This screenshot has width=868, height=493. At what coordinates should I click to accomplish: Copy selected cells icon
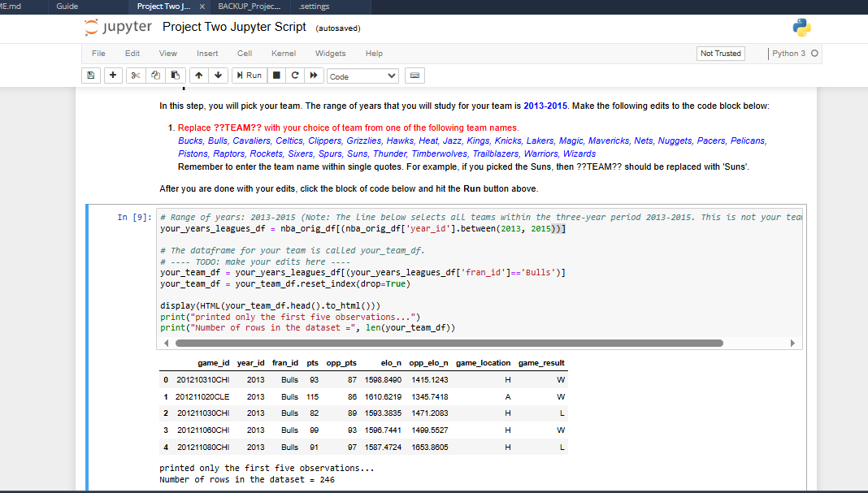(155, 76)
